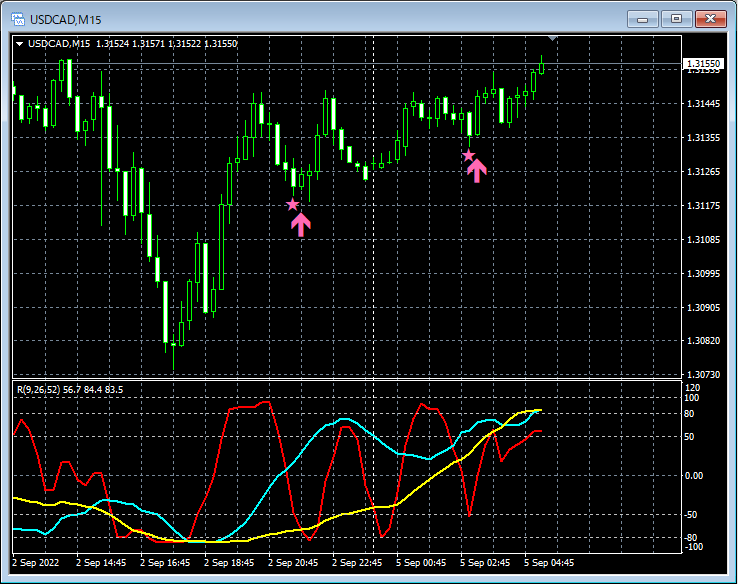Click the USDCAD,M15 window title text

click(x=66, y=20)
